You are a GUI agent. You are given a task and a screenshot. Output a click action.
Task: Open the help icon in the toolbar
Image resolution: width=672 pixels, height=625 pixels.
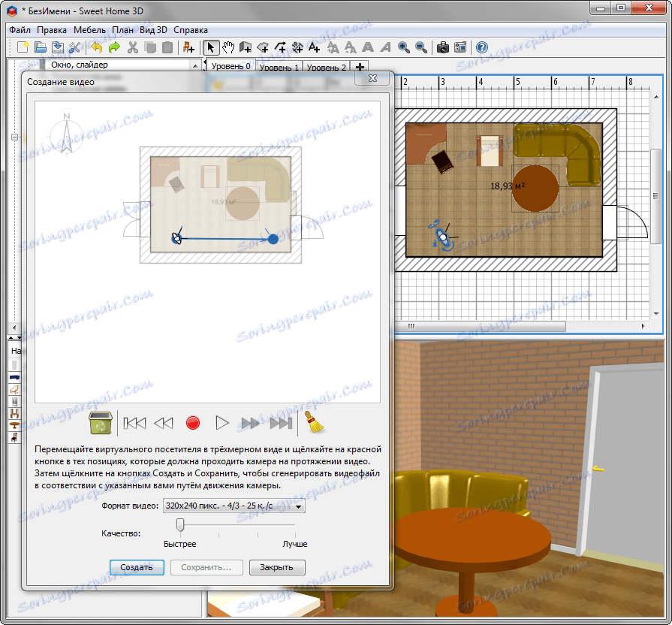point(482,47)
